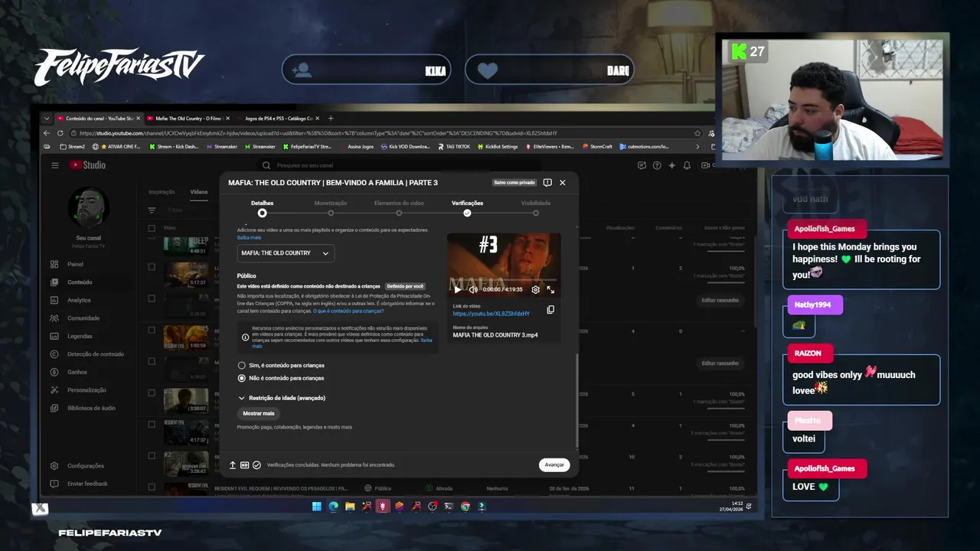The height and width of the screenshot is (551, 980).
Task: Open the YouTube Studio hamburger menu
Action: pos(55,165)
